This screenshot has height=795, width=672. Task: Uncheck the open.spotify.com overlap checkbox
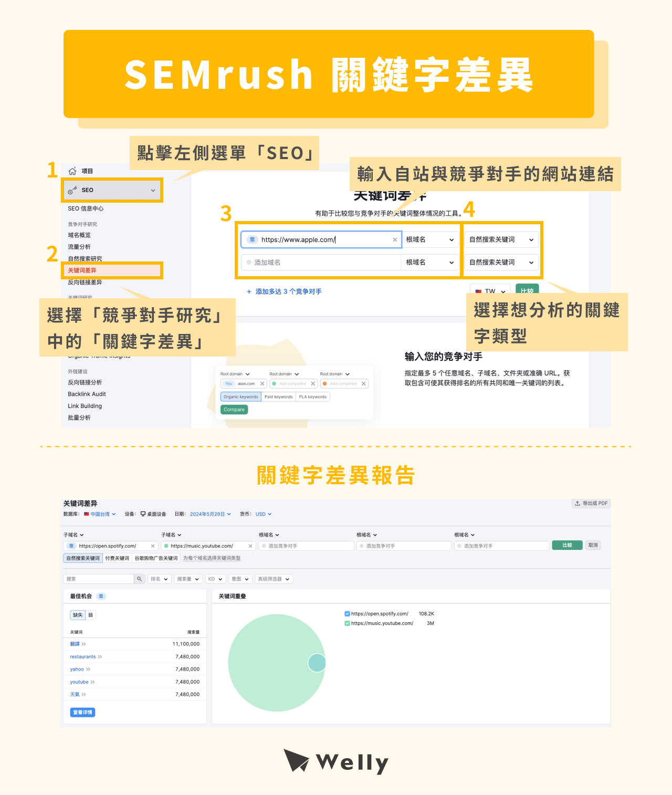347,614
